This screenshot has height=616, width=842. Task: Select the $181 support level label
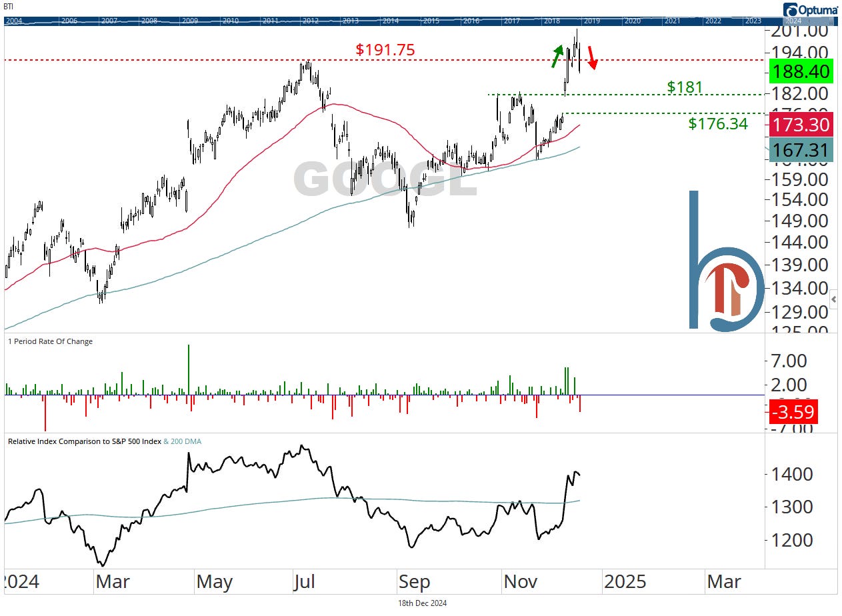[x=685, y=87]
